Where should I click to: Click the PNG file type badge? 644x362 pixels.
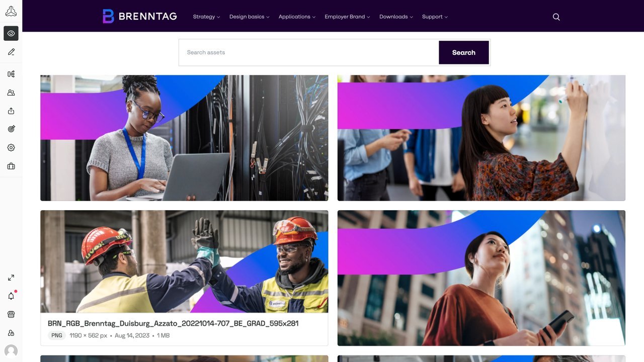tap(57, 335)
